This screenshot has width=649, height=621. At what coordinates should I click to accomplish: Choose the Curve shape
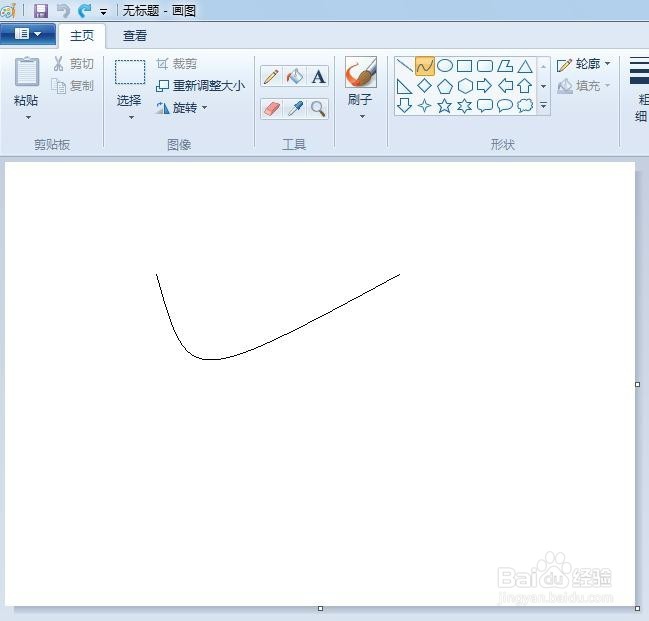[x=425, y=66]
